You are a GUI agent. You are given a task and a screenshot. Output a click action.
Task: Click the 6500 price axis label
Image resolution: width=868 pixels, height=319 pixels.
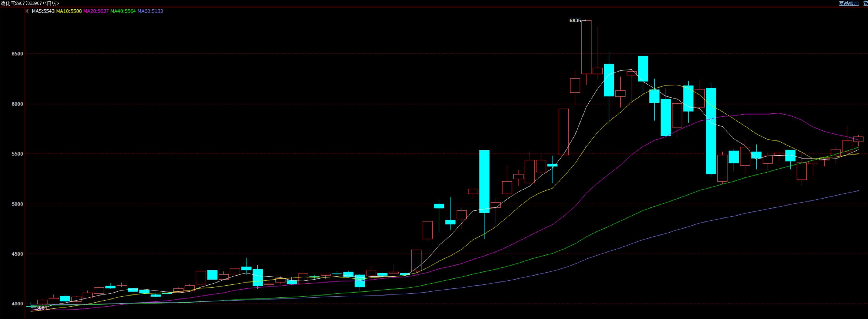(18, 54)
